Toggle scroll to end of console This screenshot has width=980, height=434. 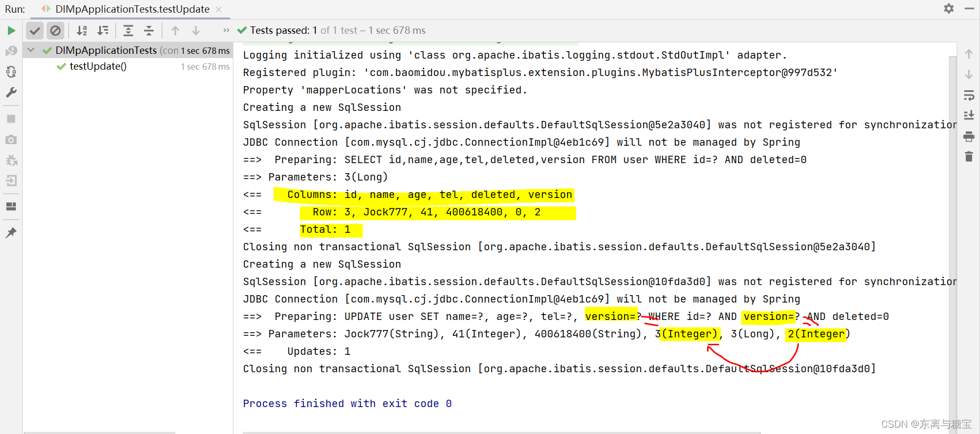(969, 116)
